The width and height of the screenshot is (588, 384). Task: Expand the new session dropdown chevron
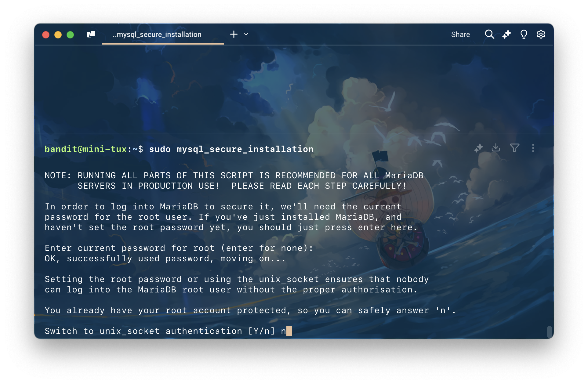(x=246, y=34)
